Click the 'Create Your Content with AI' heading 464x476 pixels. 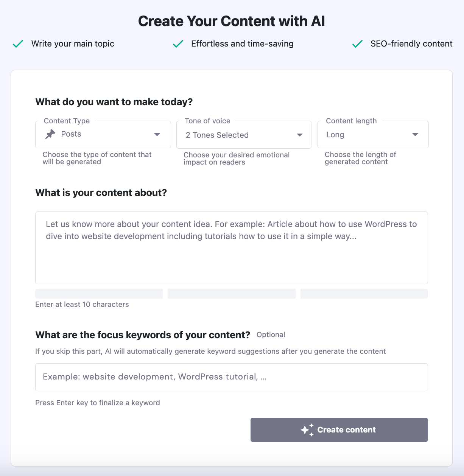(x=232, y=21)
